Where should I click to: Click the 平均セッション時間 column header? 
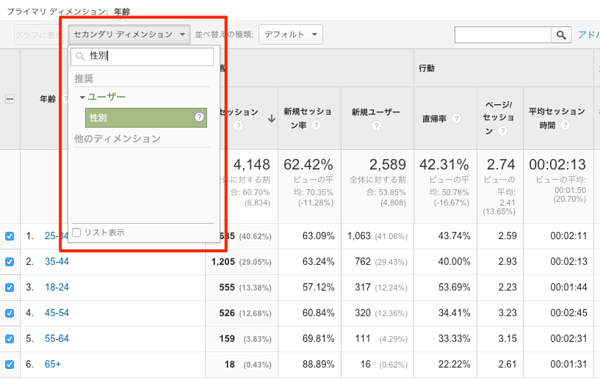(557, 118)
